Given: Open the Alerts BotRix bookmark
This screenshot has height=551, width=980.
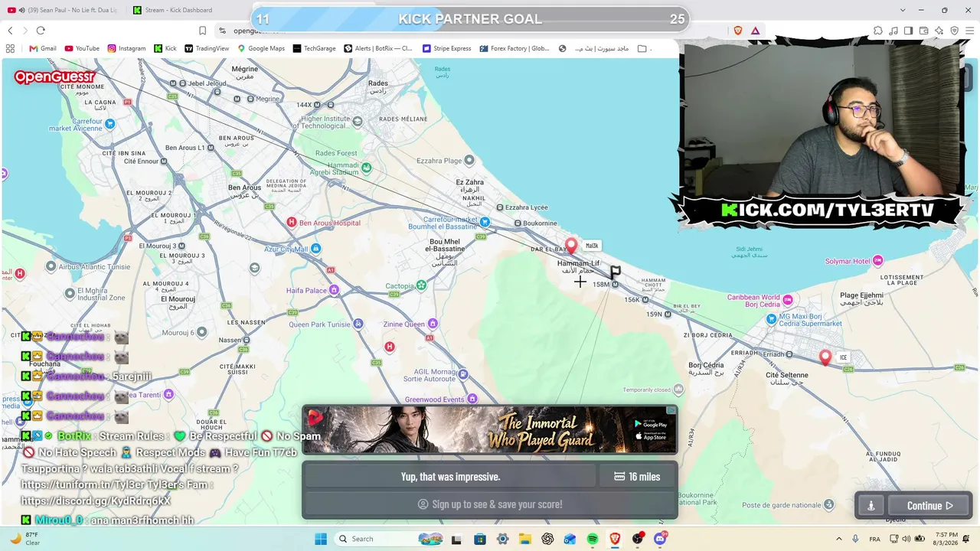Looking at the screenshot, I should [x=378, y=48].
